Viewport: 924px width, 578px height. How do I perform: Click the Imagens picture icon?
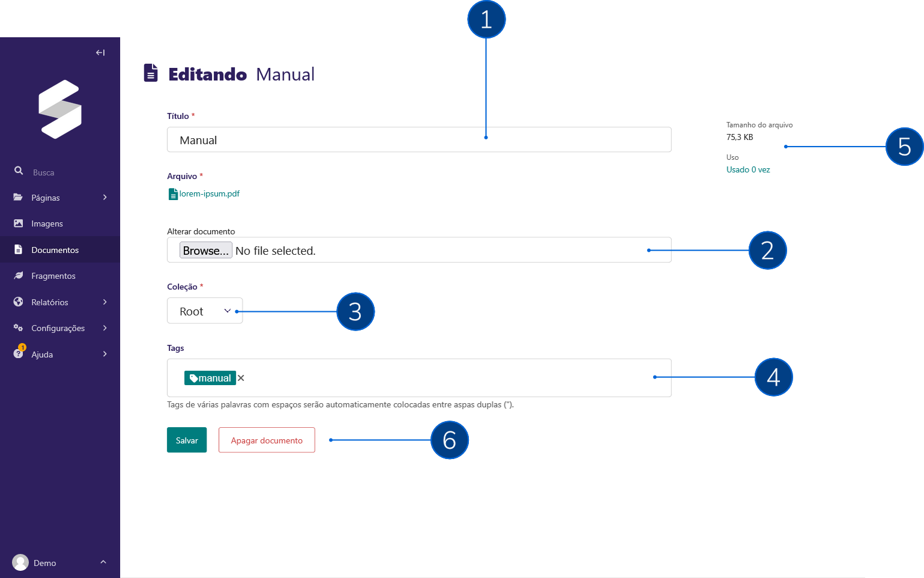click(18, 223)
